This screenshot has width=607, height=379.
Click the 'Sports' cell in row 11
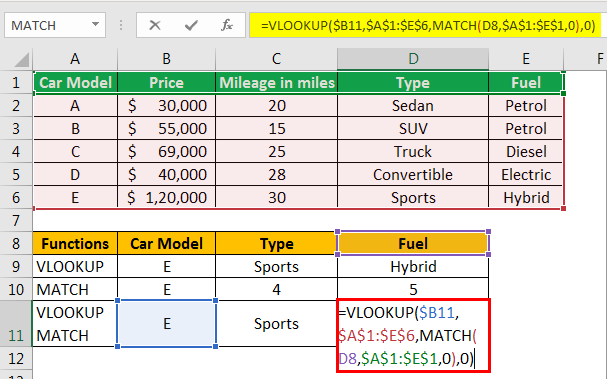tap(276, 324)
